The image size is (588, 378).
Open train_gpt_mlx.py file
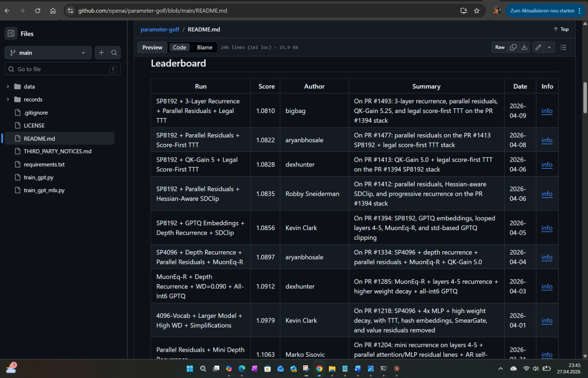click(x=44, y=190)
